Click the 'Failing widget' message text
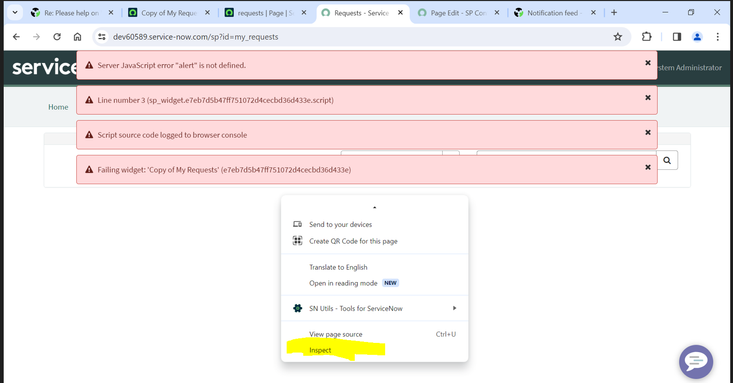Screen dimensions: 733x383 click(224, 170)
